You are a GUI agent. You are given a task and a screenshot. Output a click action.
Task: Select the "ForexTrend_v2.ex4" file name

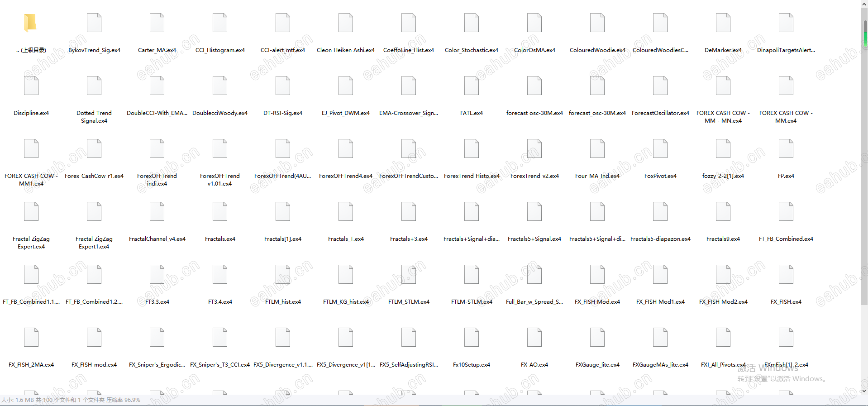(534, 176)
